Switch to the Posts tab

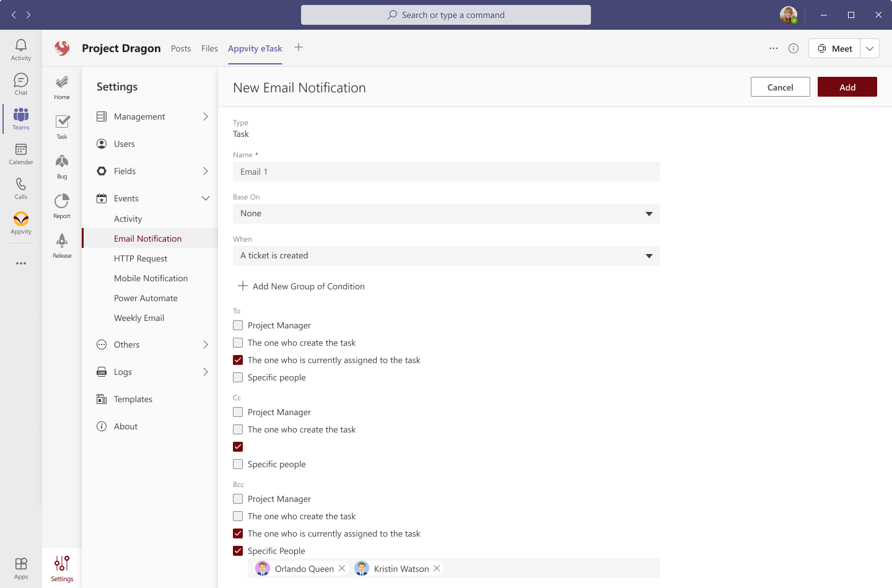[x=180, y=48]
